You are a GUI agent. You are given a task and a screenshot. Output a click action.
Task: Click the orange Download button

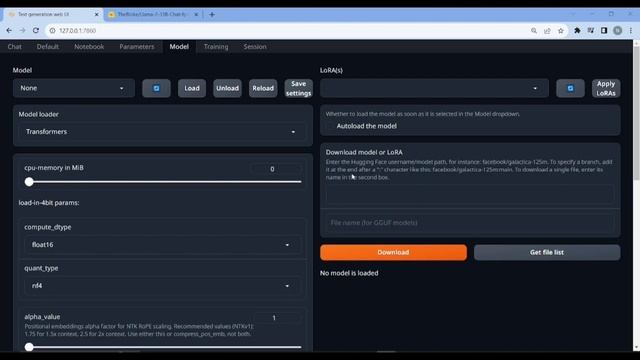tap(393, 253)
